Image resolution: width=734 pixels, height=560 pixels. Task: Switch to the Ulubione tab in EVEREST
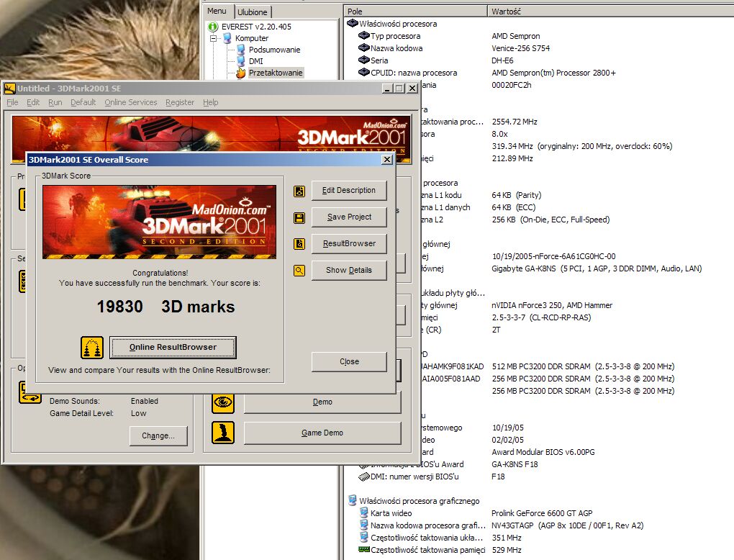[252, 12]
